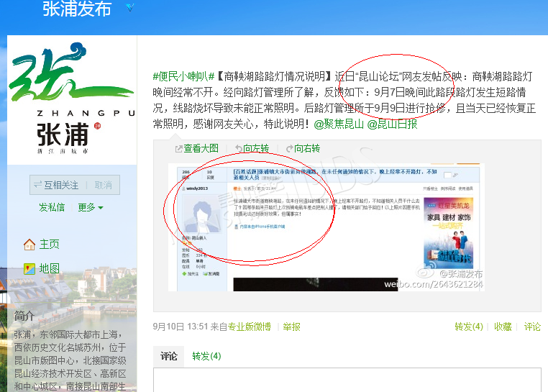Click 转发(4) in the post actions
Image resolution: width=548 pixels, height=392 pixels.
(x=469, y=327)
